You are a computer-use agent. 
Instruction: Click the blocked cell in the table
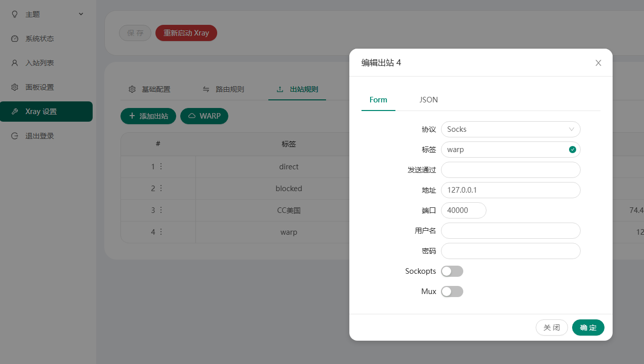(x=289, y=188)
